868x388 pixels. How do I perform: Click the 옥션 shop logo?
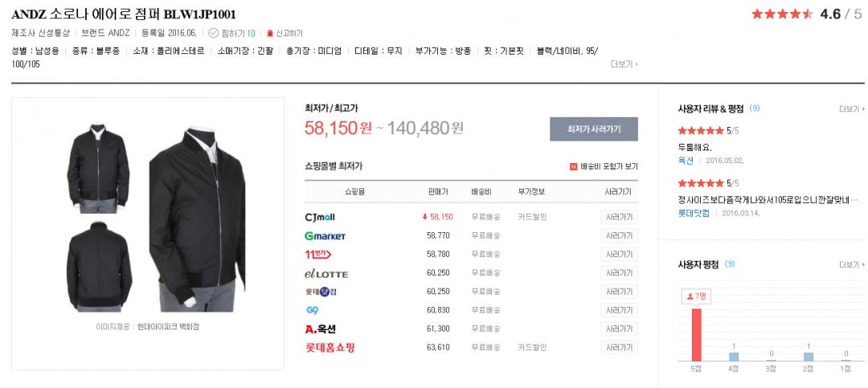(321, 329)
